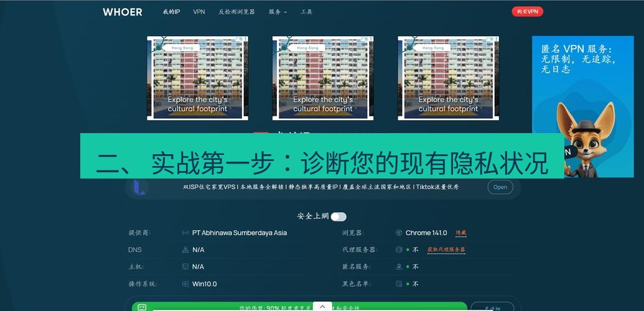Click the chevron-up collapse tab
Image resolution: width=644 pixels, height=311 pixels.
click(x=322, y=307)
